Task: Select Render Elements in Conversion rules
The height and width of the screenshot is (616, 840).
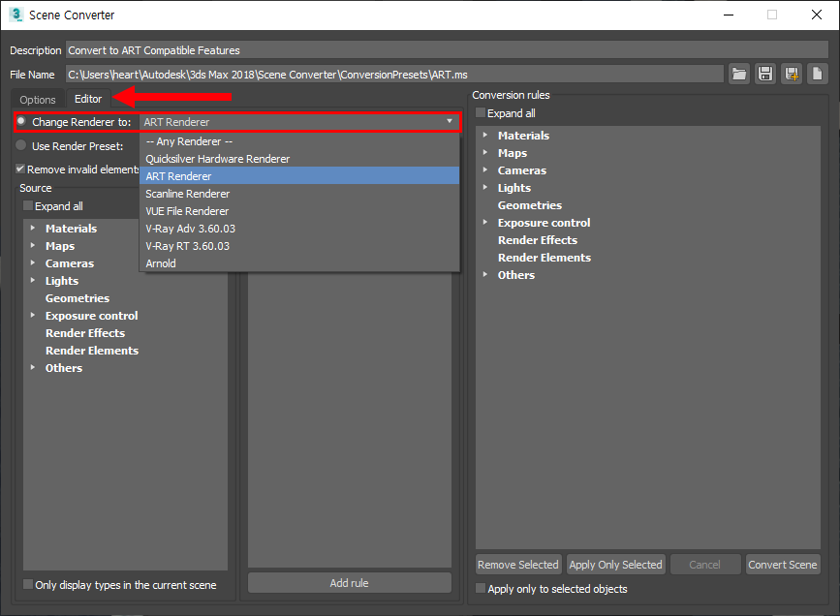Action: (544, 257)
